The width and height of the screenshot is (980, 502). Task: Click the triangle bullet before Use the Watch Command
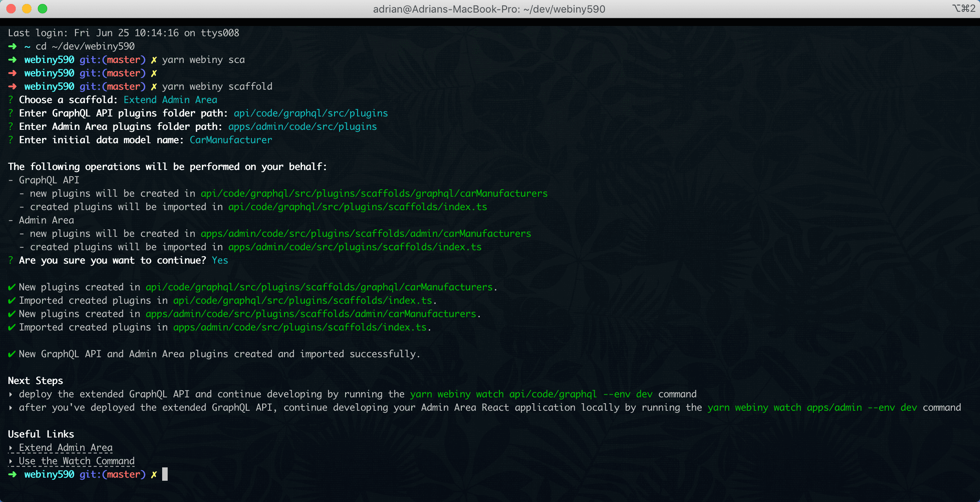[x=11, y=461]
